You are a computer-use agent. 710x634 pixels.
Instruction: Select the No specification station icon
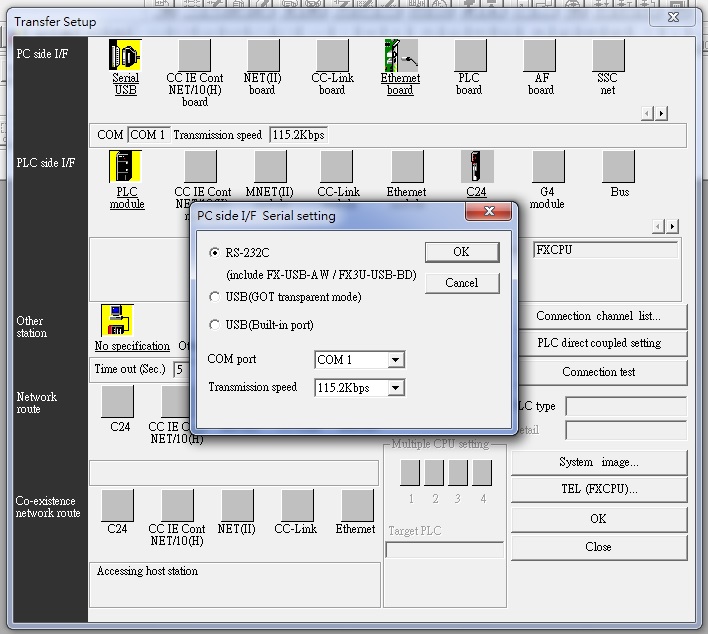[117, 321]
